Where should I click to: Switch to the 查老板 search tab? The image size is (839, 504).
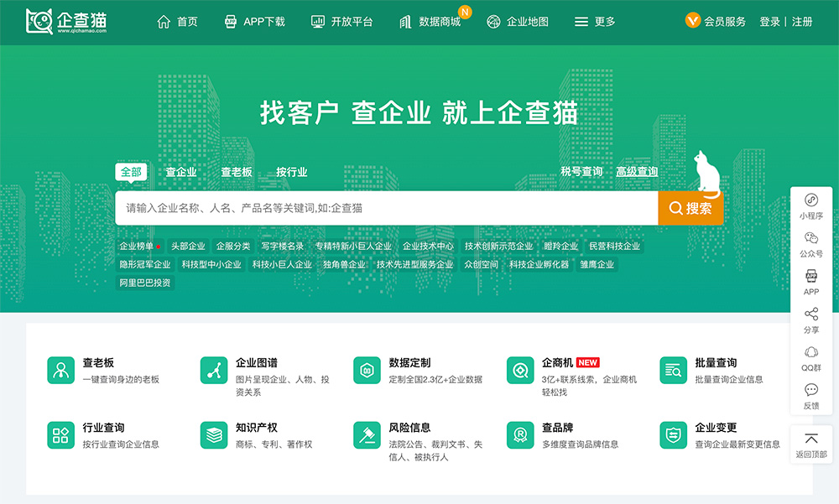(237, 172)
